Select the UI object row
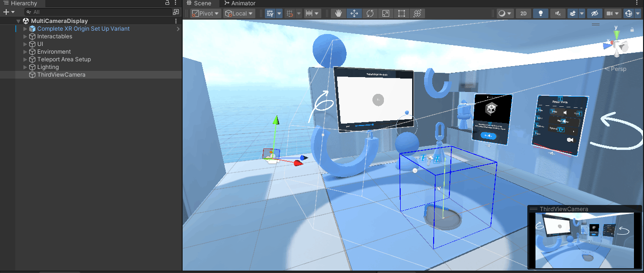The image size is (644, 273). 91,44
